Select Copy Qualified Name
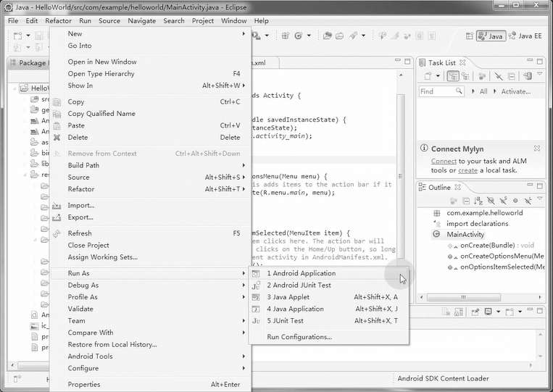This screenshot has width=553, height=392. tap(150, 114)
